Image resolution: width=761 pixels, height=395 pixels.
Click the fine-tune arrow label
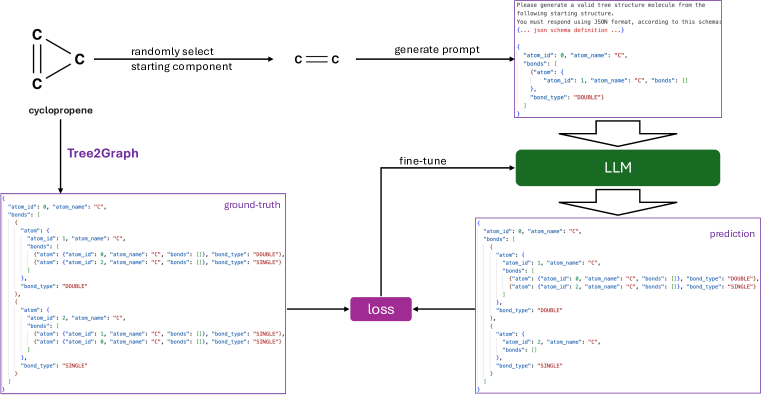[x=423, y=161]
